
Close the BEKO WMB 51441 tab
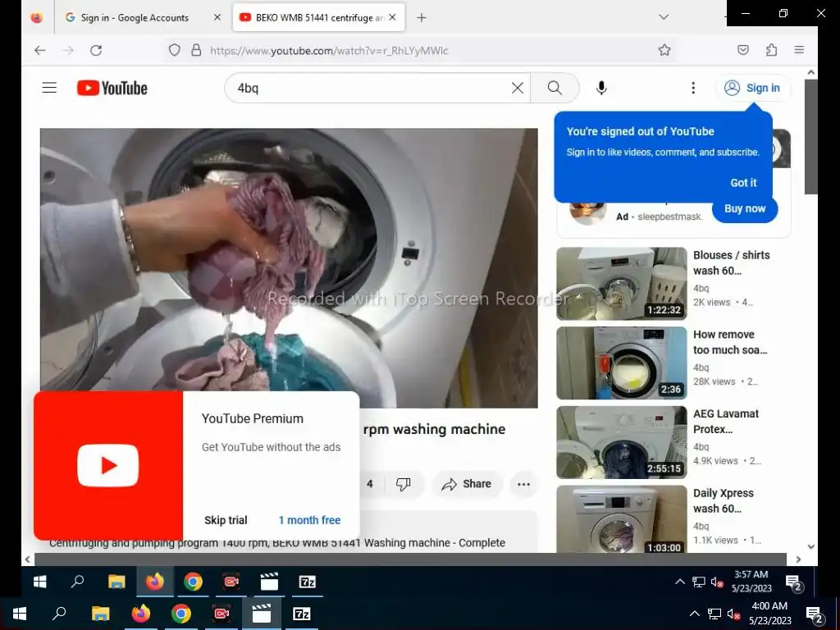point(392,18)
